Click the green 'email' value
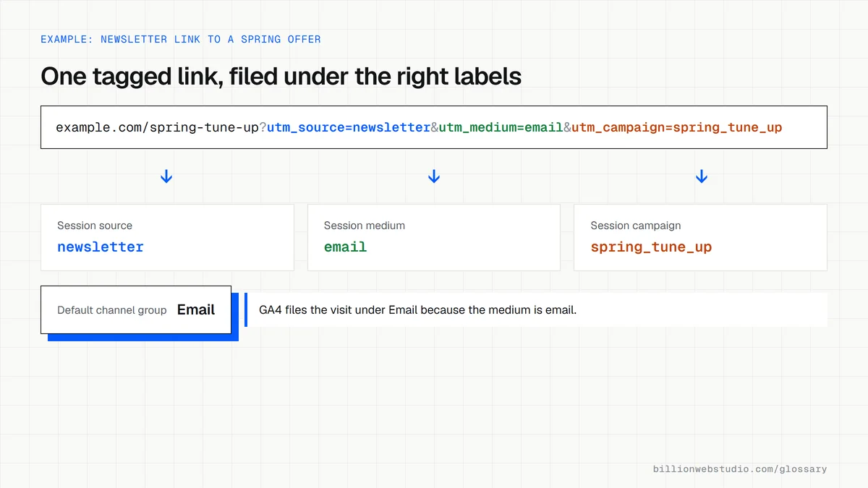Image resolution: width=868 pixels, height=488 pixels. 345,247
